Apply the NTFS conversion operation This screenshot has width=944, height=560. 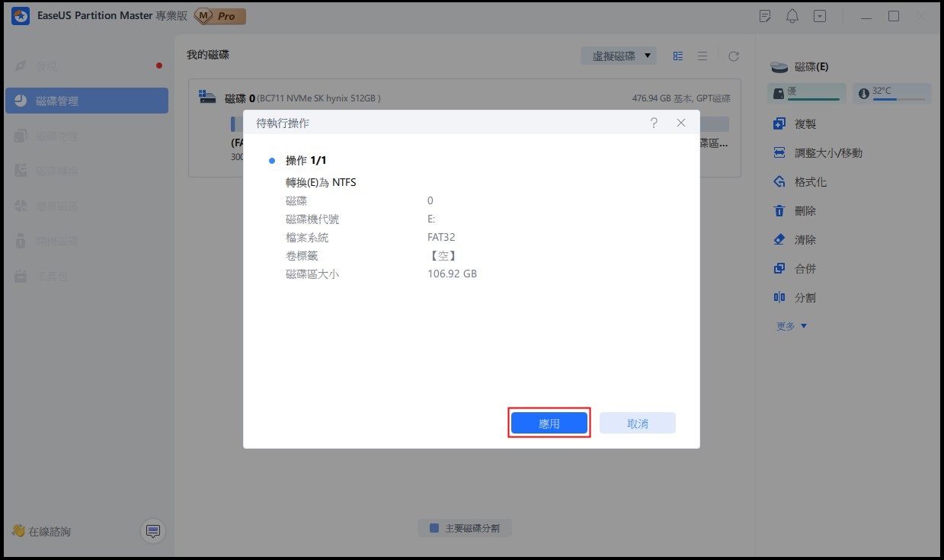[549, 422]
